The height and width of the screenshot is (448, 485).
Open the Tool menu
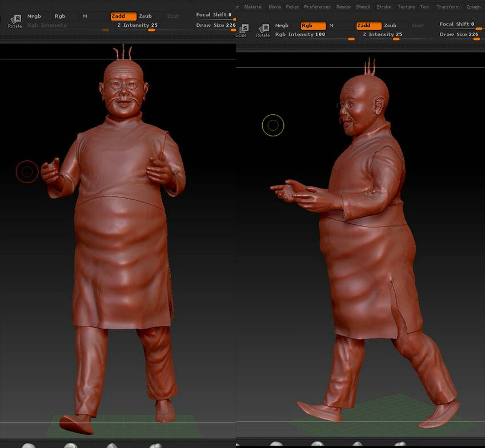coord(424,7)
